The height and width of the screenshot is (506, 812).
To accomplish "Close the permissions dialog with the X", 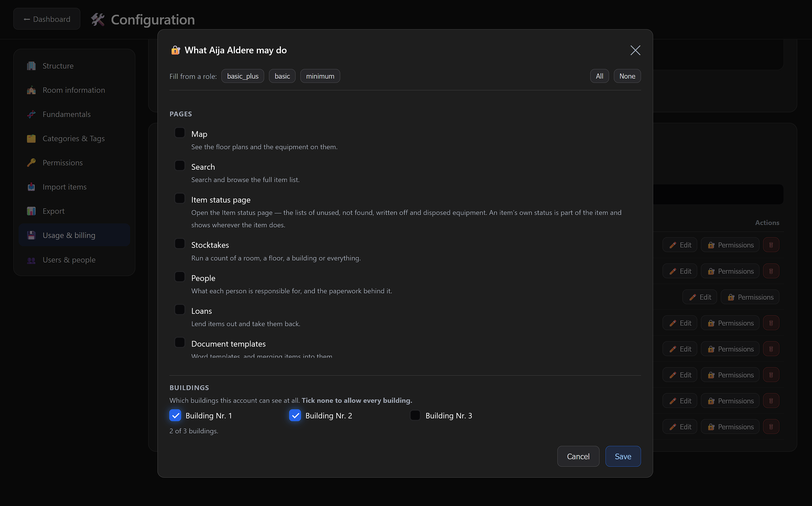I will coord(635,50).
